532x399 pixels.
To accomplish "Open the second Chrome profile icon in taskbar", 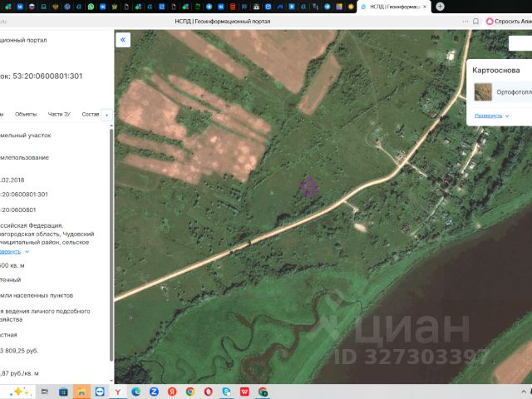I will click(x=263, y=392).
